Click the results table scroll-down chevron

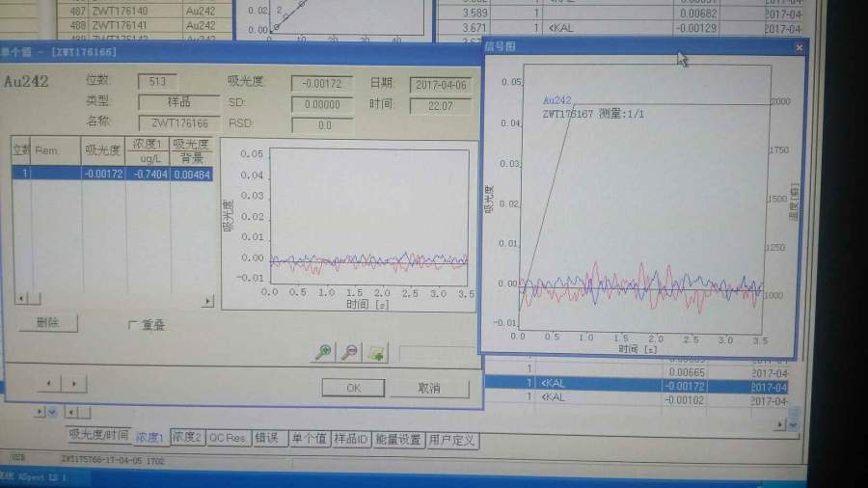tap(794, 424)
